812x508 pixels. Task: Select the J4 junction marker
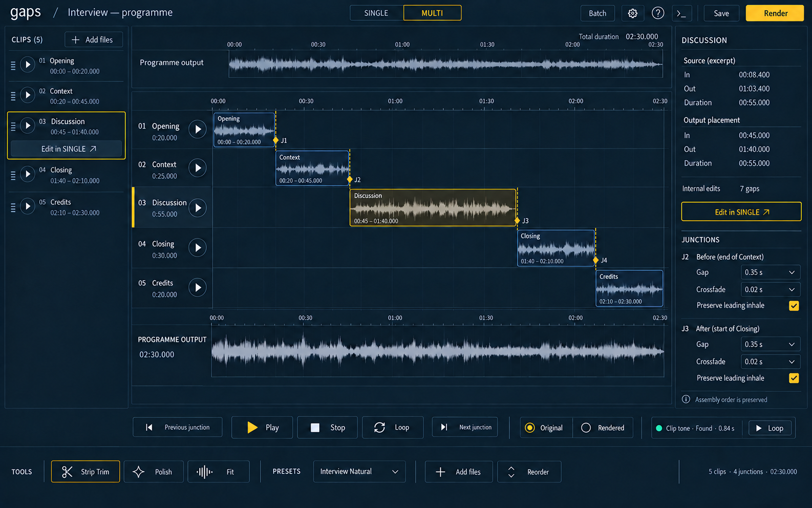[x=595, y=260]
